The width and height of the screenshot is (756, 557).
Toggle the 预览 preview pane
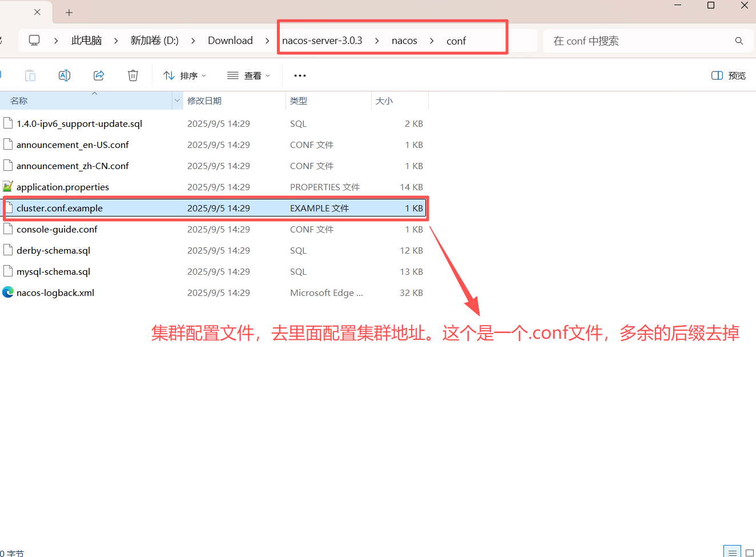[729, 75]
